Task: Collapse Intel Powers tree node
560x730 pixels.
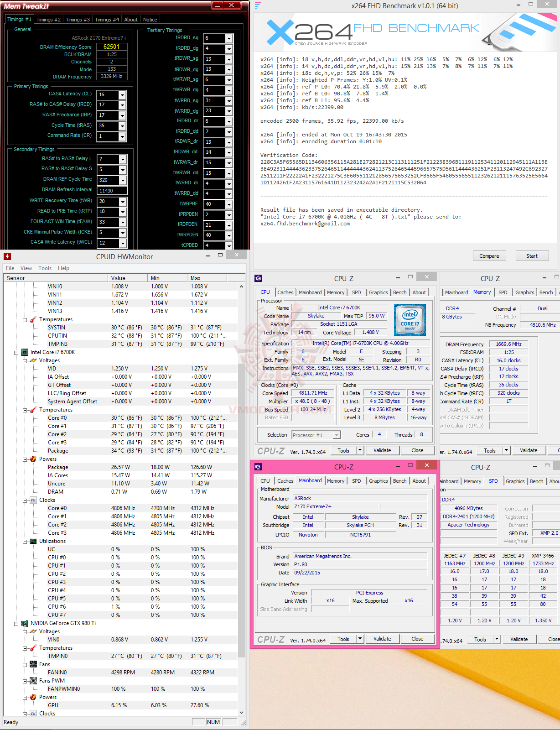Action: (x=25, y=459)
